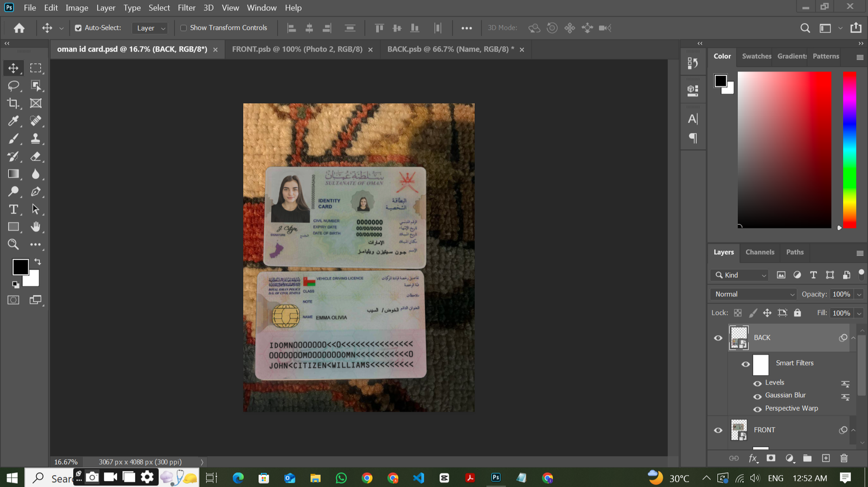Screen dimensions: 868x487
Task: Open the Filter menu
Action: 186,8
